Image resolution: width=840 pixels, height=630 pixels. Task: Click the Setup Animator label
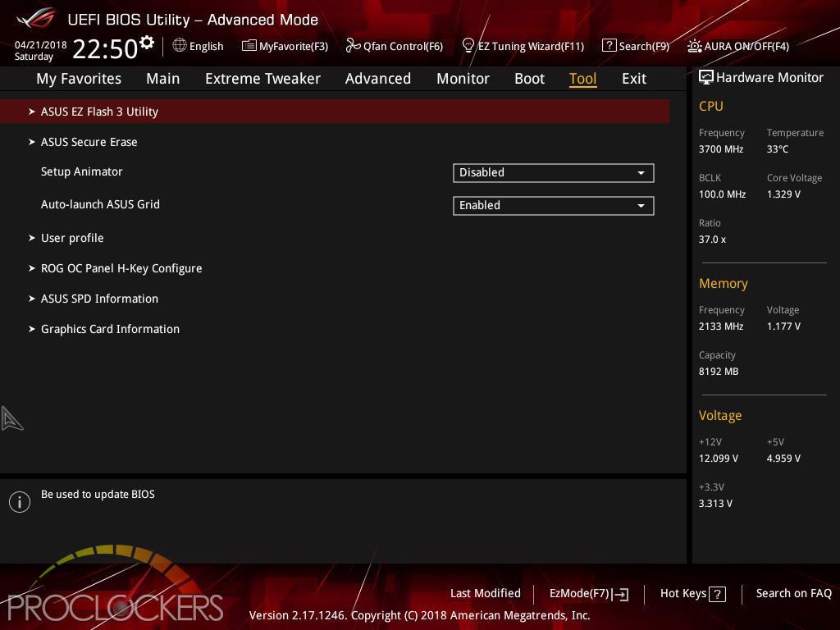(x=81, y=171)
